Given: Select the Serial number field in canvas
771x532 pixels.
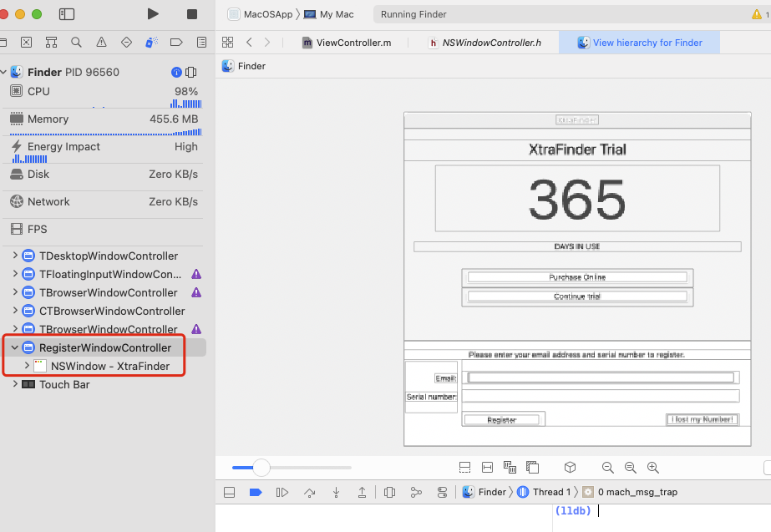Looking at the screenshot, I should coord(601,396).
